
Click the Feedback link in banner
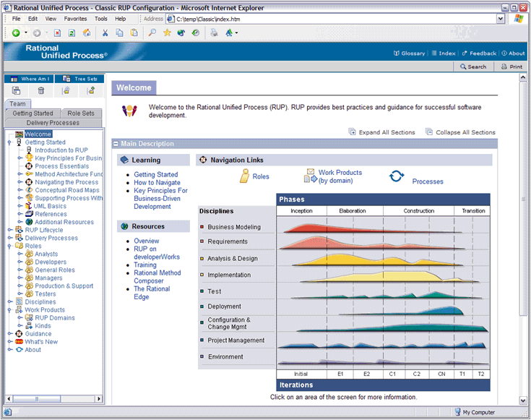(479, 53)
